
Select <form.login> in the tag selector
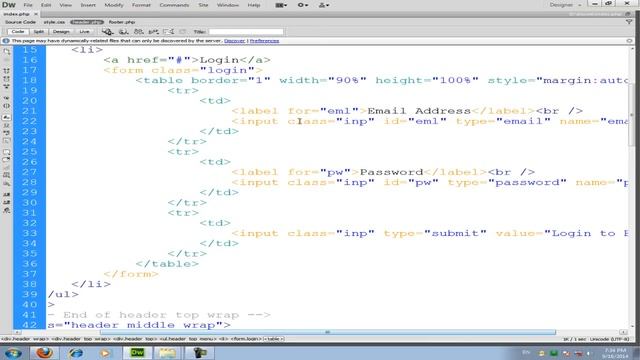(x=246, y=339)
